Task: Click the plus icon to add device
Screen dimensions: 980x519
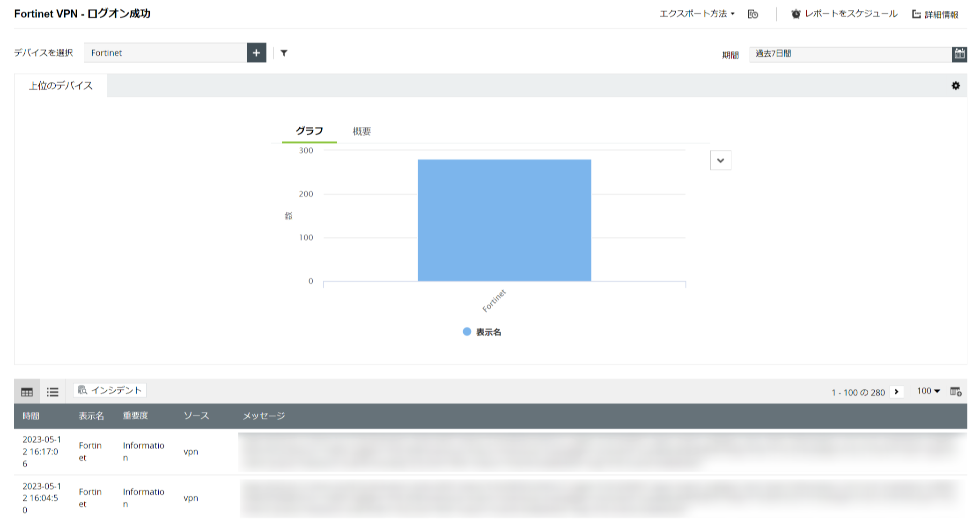Action: (x=256, y=53)
